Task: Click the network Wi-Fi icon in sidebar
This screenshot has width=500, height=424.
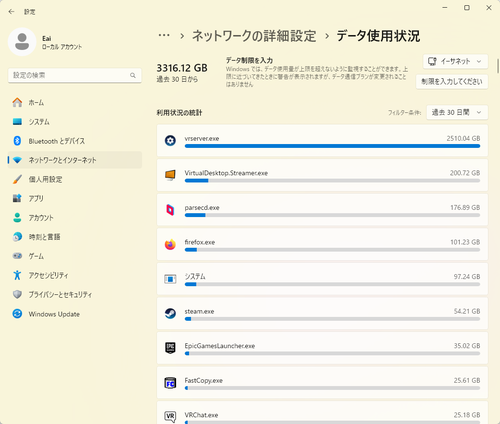Action: point(17,160)
